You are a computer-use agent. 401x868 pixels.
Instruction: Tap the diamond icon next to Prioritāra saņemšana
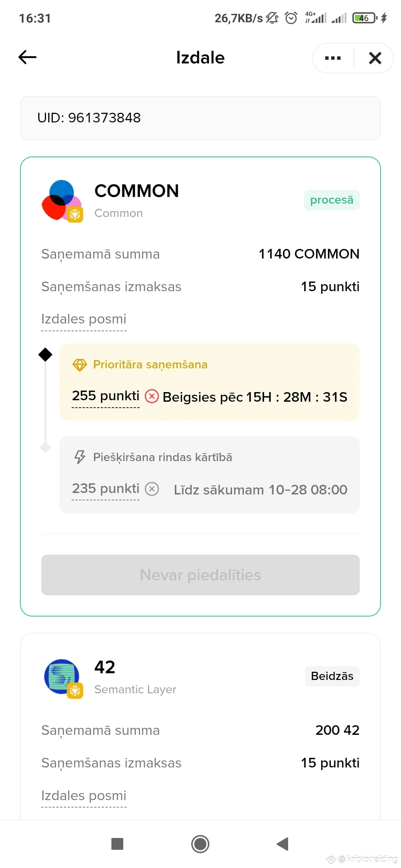(x=79, y=365)
